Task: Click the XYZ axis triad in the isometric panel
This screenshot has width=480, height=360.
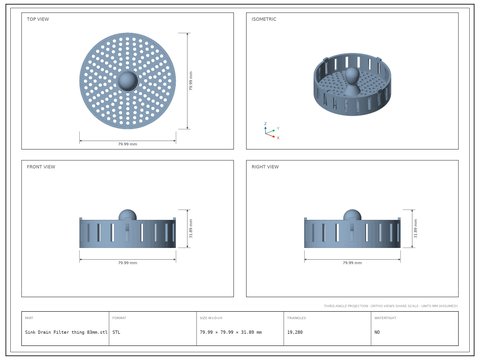Action: click(271, 131)
